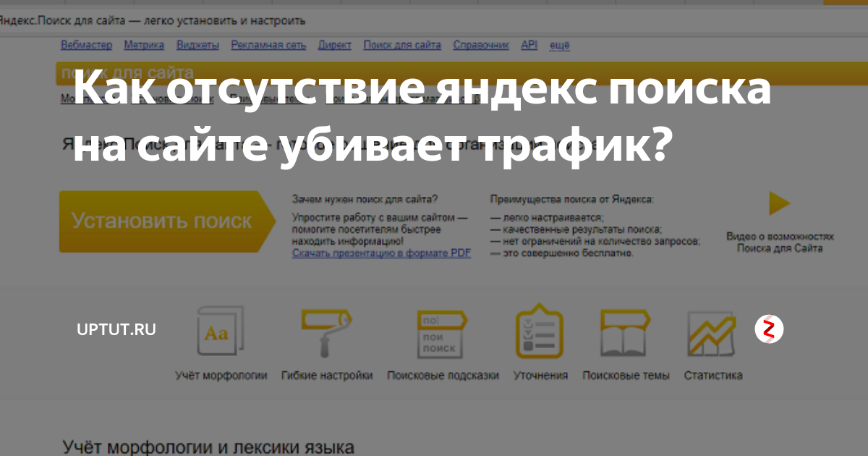The width and height of the screenshot is (868, 456).
Task: Expand the ещё services menu
Action: pyautogui.click(x=560, y=45)
